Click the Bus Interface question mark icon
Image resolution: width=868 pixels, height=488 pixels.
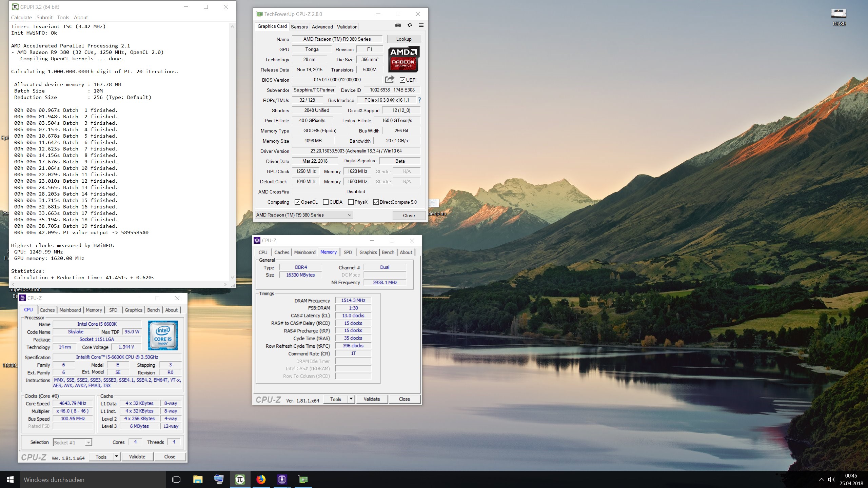pyautogui.click(x=419, y=100)
